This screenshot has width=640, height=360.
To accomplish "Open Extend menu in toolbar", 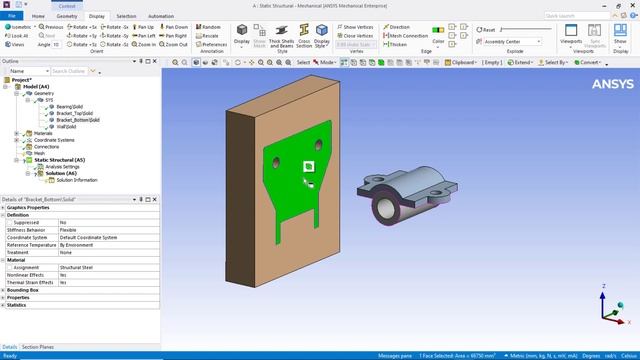I will (x=520, y=62).
